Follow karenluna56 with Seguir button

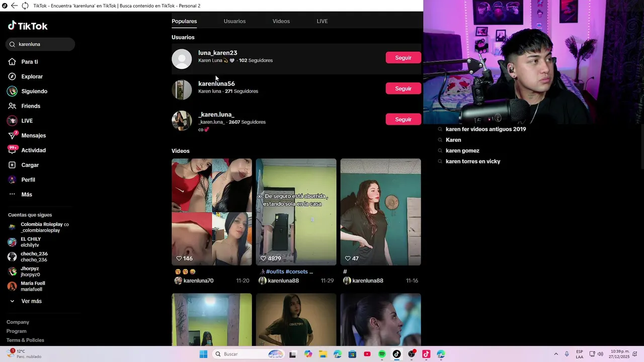(x=403, y=88)
